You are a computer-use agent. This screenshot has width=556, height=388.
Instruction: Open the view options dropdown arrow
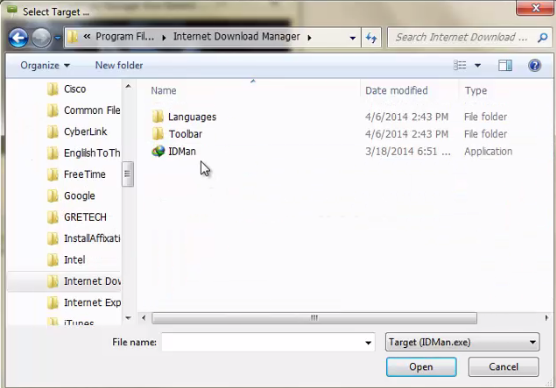pyautogui.click(x=478, y=65)
